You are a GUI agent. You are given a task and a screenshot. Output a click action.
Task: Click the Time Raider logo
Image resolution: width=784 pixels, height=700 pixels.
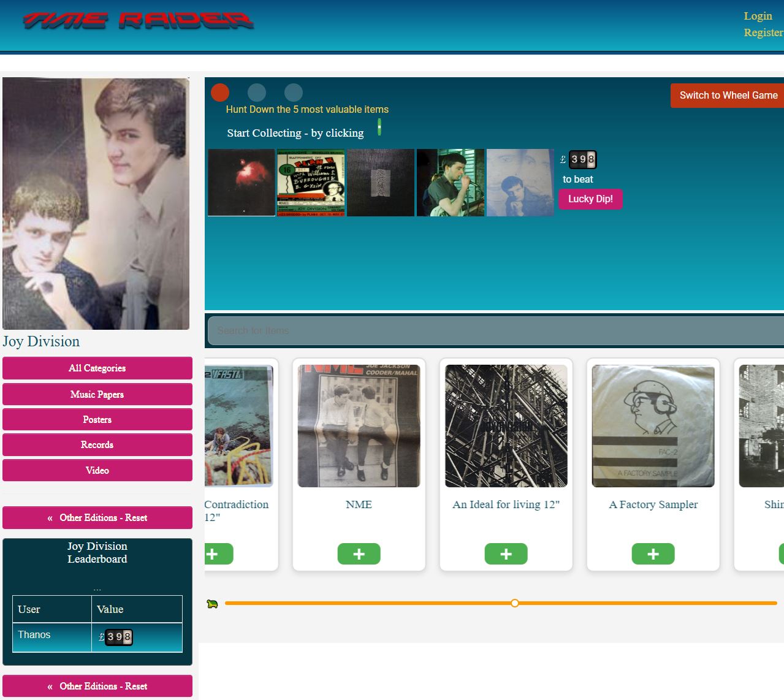click(138, 21)
